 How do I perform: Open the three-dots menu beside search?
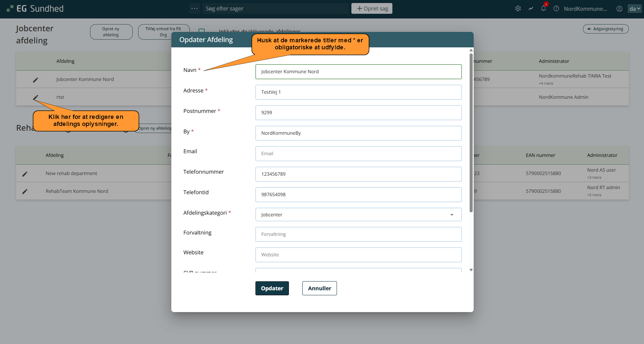point(195,8)
